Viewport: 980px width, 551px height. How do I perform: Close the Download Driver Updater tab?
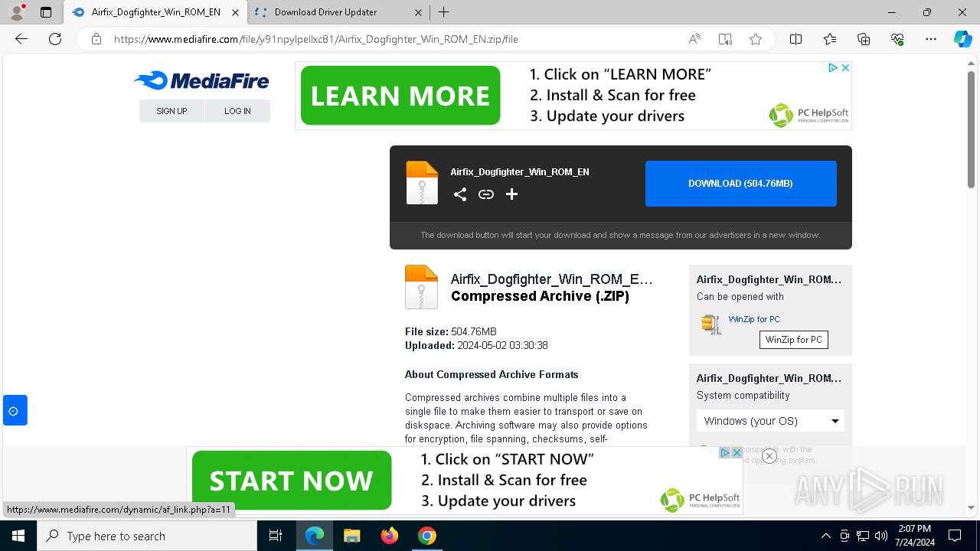point(418,12)
